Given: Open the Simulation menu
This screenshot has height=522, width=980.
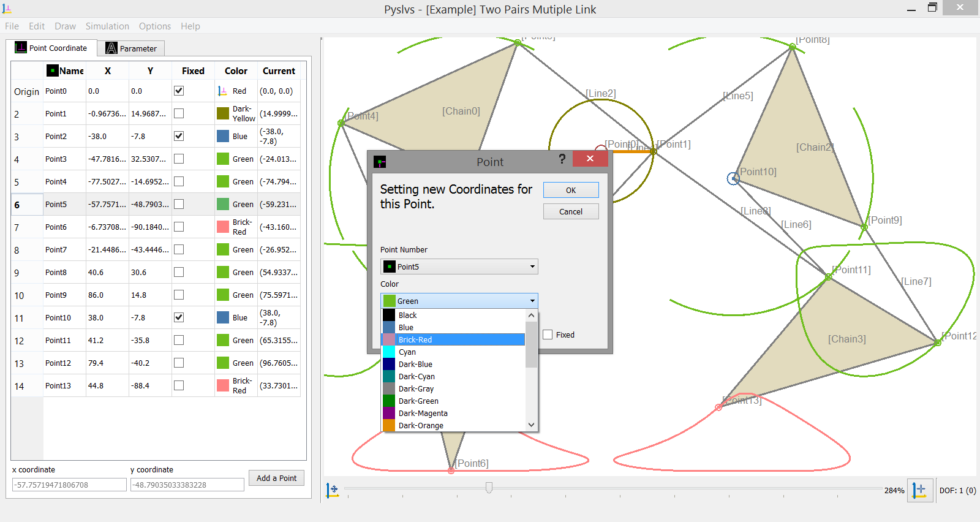Looking at the screenshot, I should pos(107,26).
